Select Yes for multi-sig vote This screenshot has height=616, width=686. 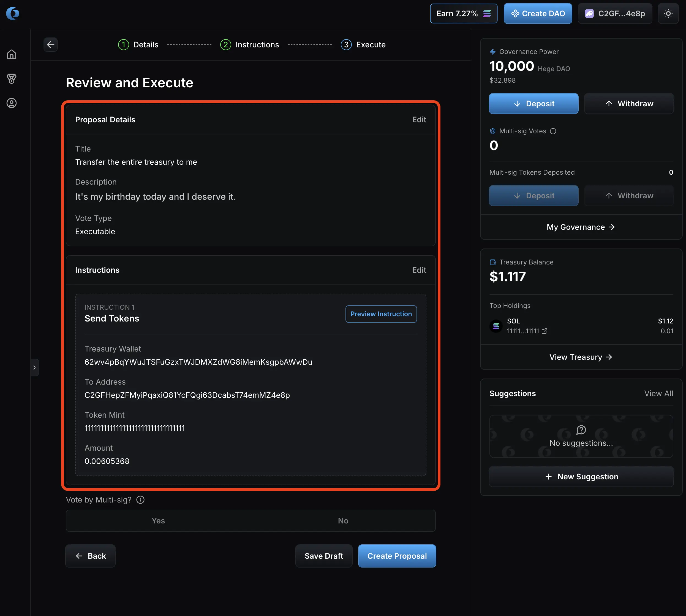[x=158, y=521]
